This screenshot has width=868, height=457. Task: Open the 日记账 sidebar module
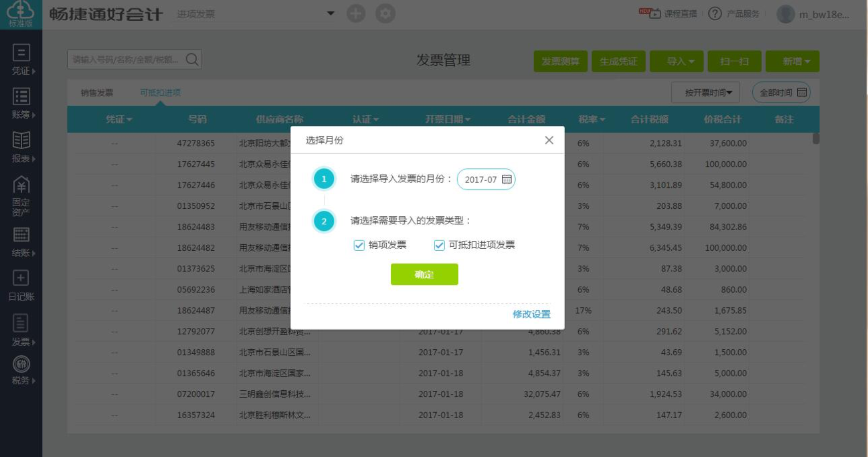point(21,285)
